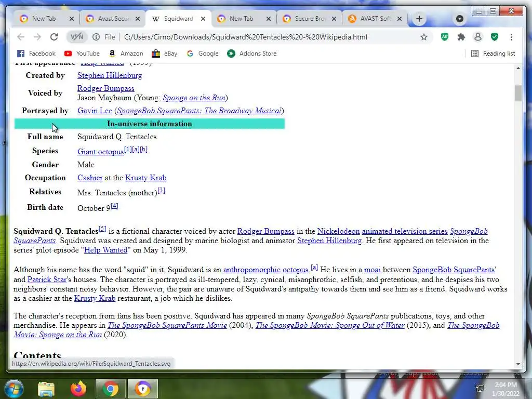The height and width of the screenshot is (399, 532).
Task: Click the page scrollbar down arrow
Action: [518, 364]
